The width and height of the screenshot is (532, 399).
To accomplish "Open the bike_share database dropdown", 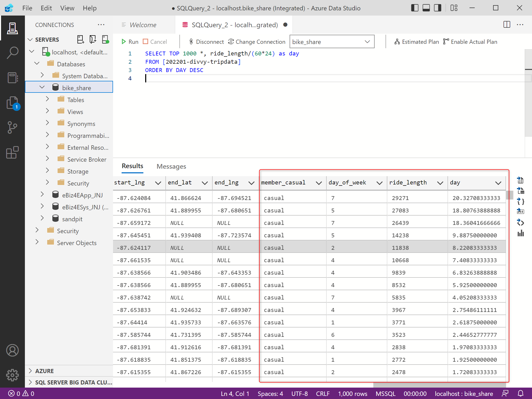I will pos(332,42).
